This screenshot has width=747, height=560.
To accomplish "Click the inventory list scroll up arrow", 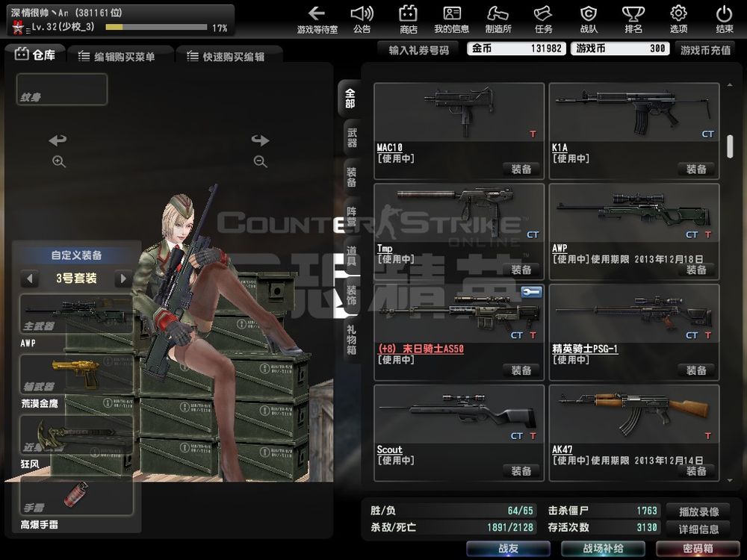I will [x=730, y=85].
